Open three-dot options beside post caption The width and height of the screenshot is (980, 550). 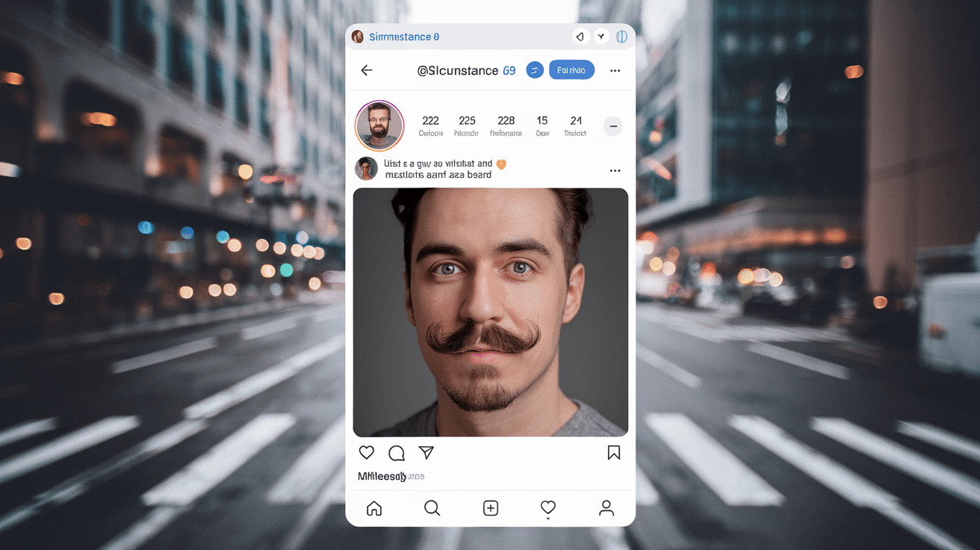(615, 171)
